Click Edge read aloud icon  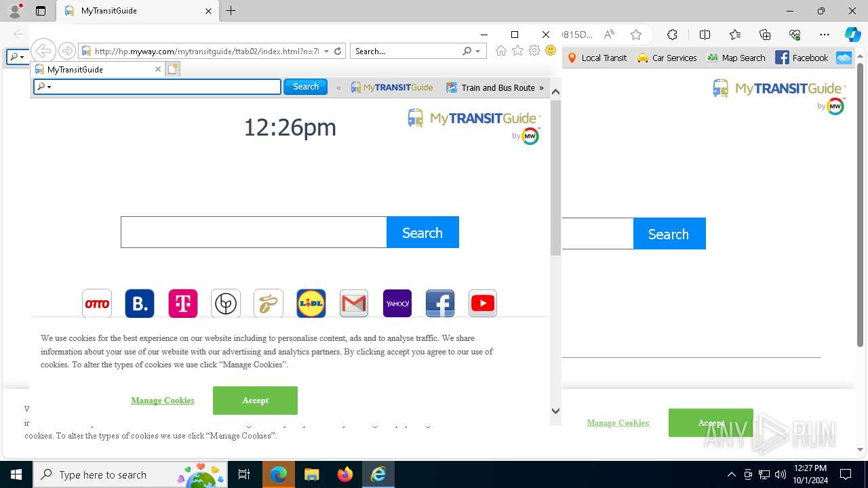[x=609, y=35]
